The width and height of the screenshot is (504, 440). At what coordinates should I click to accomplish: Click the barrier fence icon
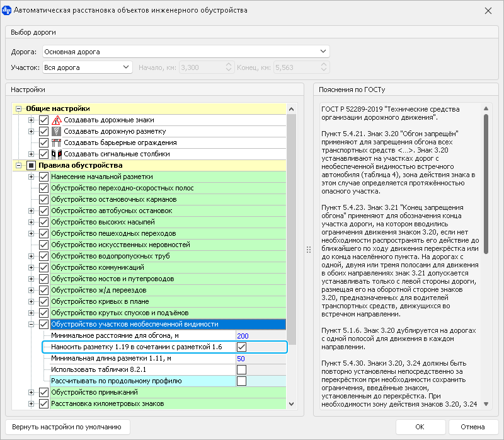pos(57,142)
